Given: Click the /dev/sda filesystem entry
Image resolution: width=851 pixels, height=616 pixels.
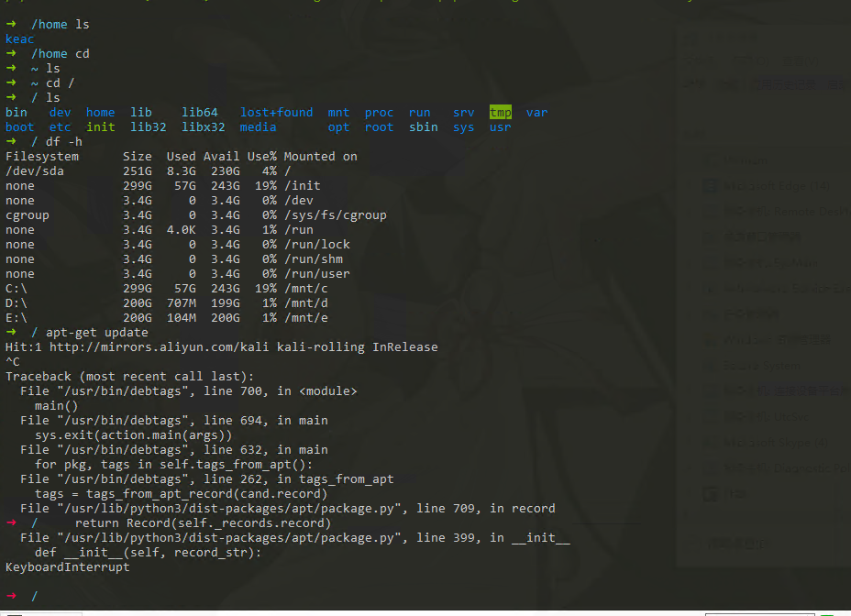Looking at the screenshot, I should click(x=35, y=171).
